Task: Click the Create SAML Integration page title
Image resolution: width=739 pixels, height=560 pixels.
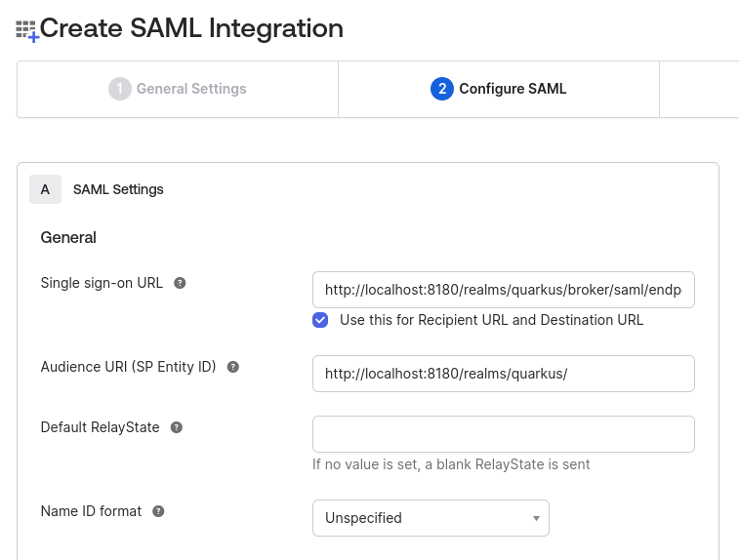Action: (191, 28)
